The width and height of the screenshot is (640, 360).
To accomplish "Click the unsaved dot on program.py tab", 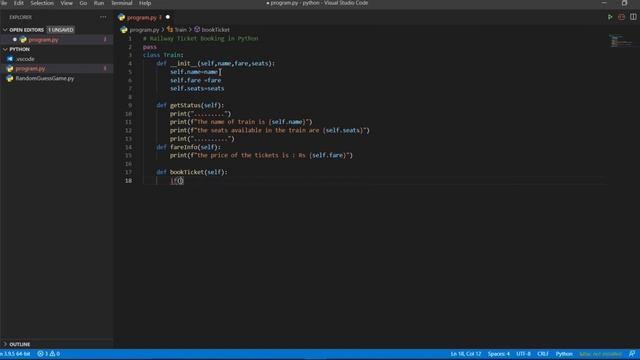I will 168,17.
